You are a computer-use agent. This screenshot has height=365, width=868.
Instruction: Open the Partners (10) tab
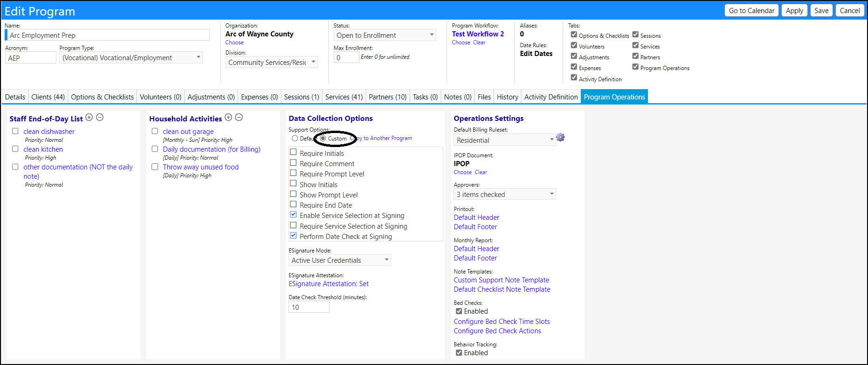pyautogui.click(x=388, y=97)
